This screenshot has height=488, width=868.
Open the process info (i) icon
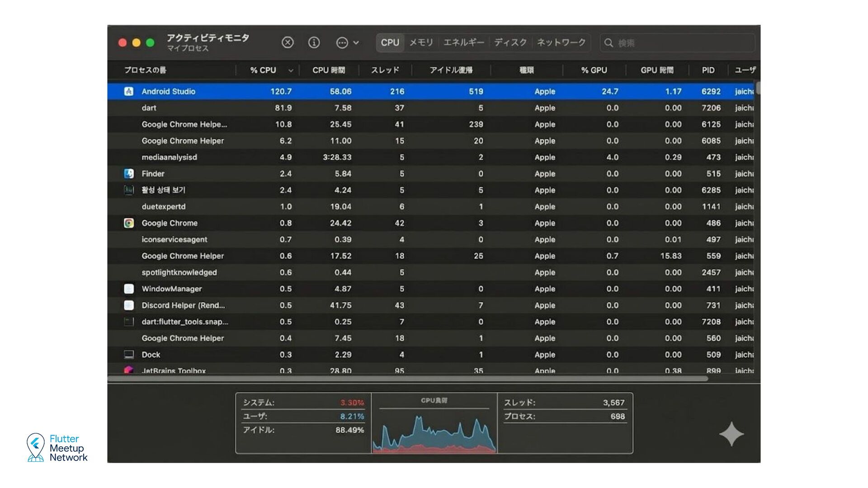[x=314, y=42]
